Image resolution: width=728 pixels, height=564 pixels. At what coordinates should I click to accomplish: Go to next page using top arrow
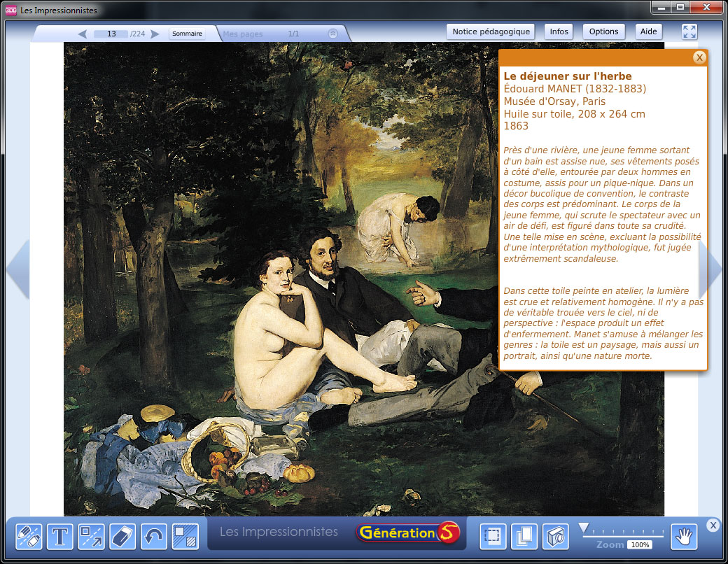[155, 34]
